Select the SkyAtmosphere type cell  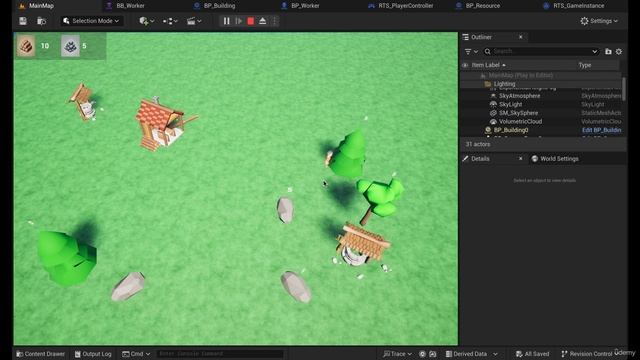[x=601, y=96]
